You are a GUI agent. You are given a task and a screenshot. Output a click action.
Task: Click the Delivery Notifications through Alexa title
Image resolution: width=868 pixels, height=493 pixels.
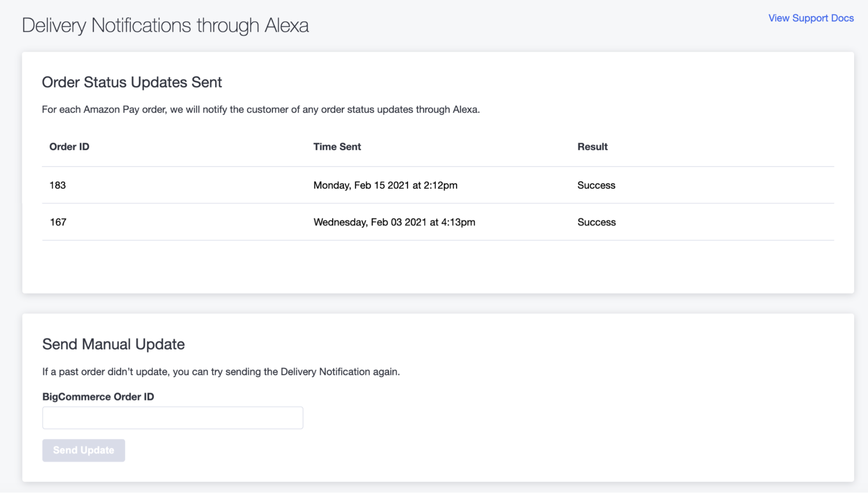[x=165, y=25]
